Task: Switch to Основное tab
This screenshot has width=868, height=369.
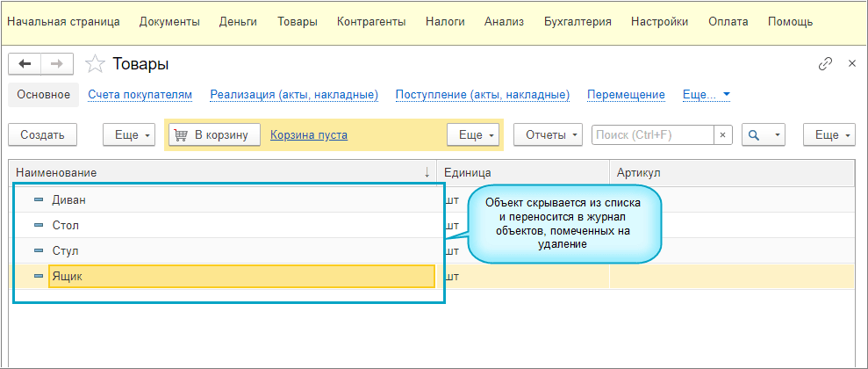Action: tap(43, 95)
